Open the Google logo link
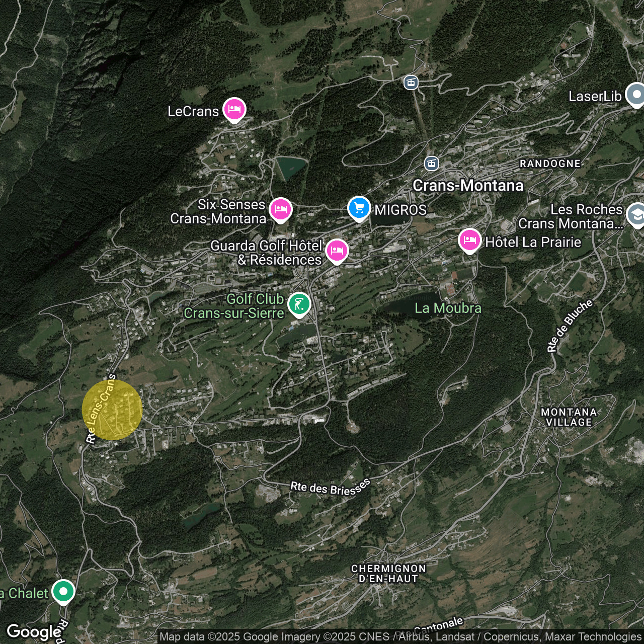Screen dimensions: 644x644 pos(33,632)
